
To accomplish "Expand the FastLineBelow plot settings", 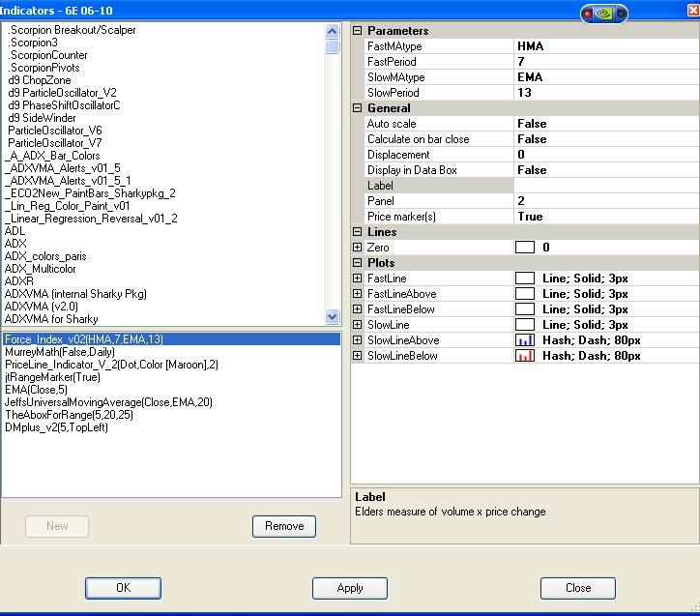I will coord(357,308).
